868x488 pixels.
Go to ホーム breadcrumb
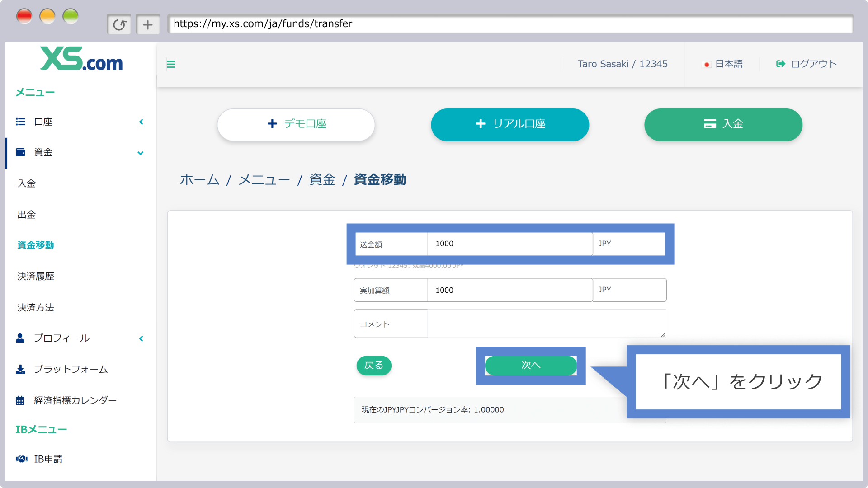click(x=199, y=179)
